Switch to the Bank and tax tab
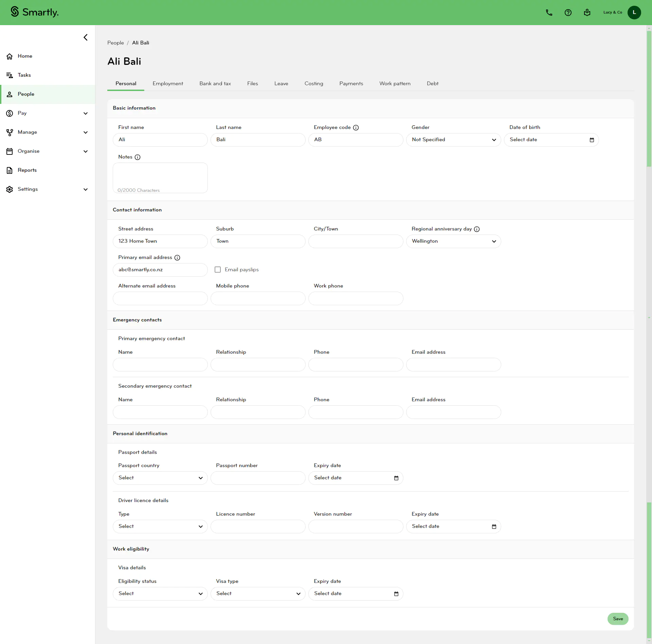The width and height of the screenshot is (652, 644). tap(215, 84)
